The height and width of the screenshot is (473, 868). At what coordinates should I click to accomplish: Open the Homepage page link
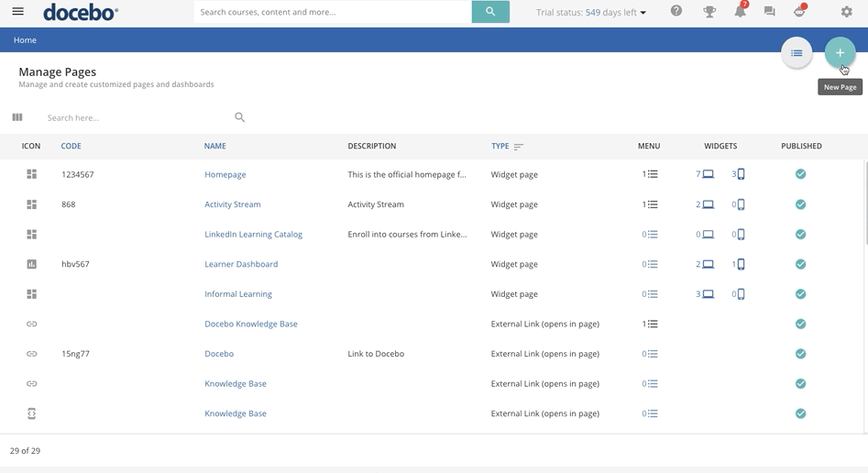click(225, 174)
